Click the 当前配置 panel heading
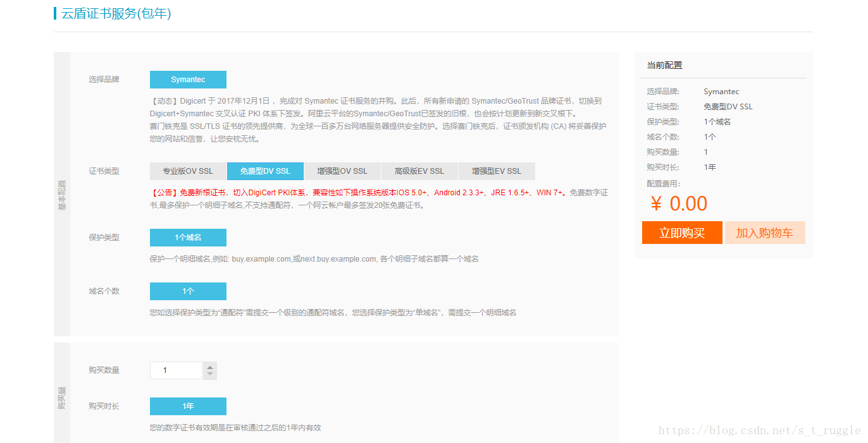This screenshot has width=868, height=443. pyautogui.click(x=664, y=65)
